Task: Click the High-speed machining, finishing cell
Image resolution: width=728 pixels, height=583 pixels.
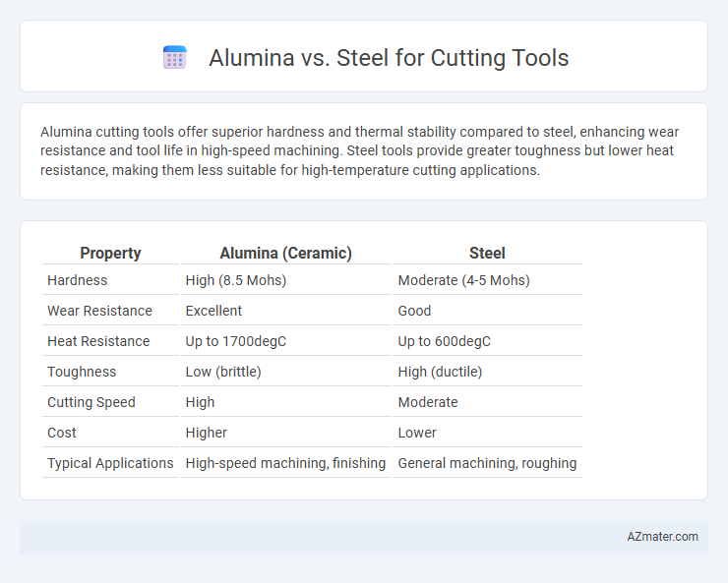Action: coord(285,463)
